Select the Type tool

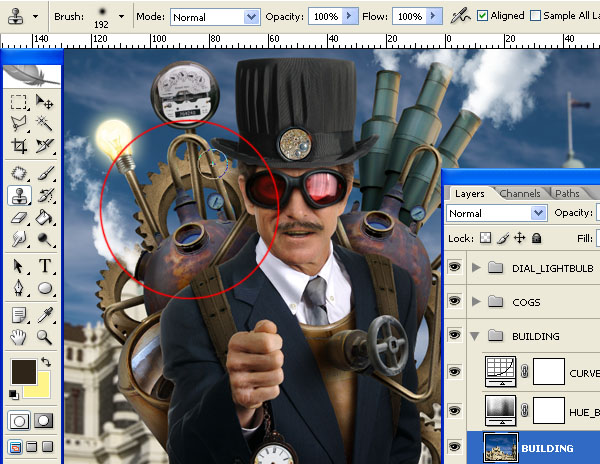(44, 265)
